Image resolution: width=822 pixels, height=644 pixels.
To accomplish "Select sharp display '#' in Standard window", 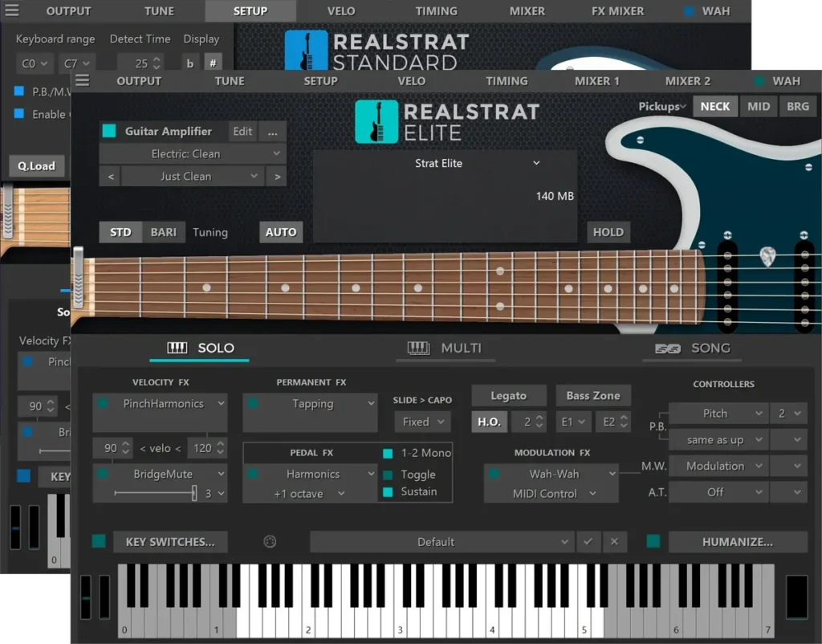I will (x=213, y=63).
